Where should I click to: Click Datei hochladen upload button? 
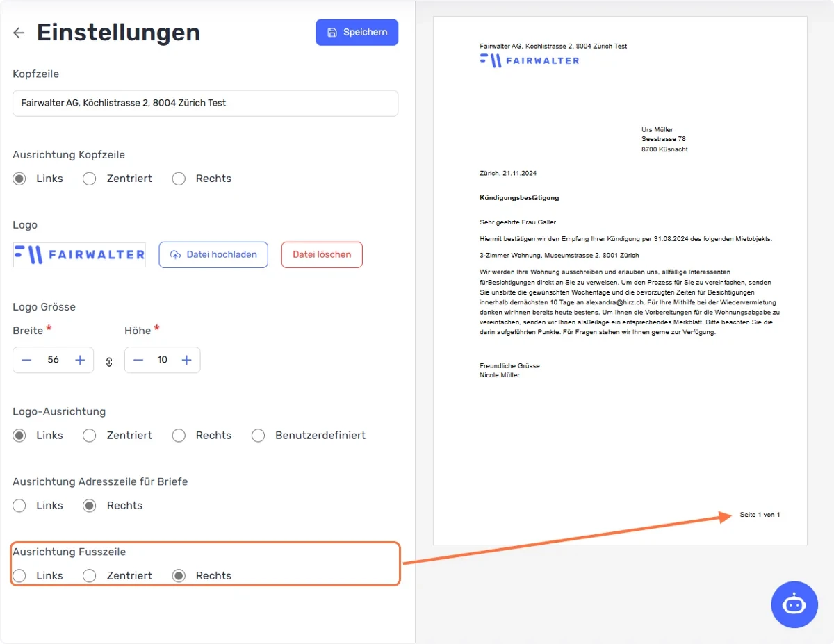pyautogui.click(x=213, y=254)
